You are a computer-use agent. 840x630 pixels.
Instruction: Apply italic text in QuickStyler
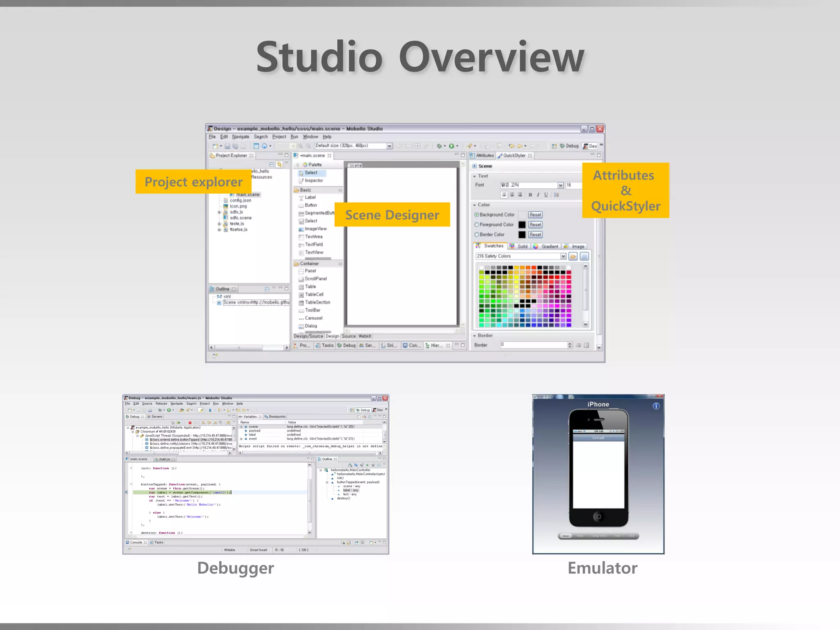point(538,195)
